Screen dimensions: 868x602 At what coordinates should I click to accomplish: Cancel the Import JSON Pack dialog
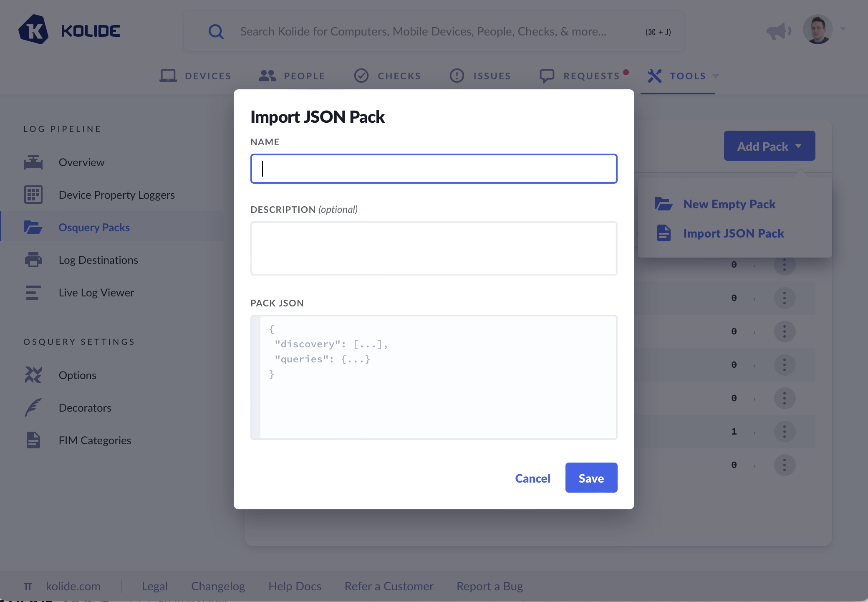click(x=532, y=478)
